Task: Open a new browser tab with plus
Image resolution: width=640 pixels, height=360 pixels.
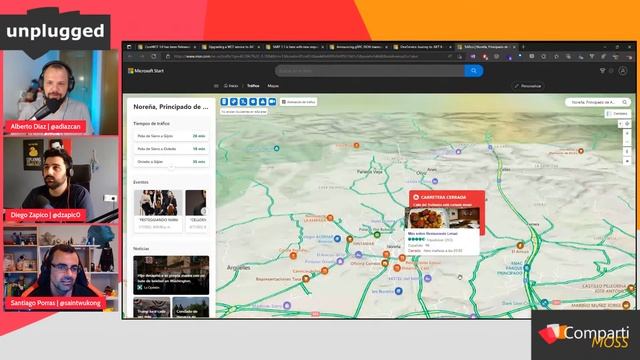Action: [523, 47]
